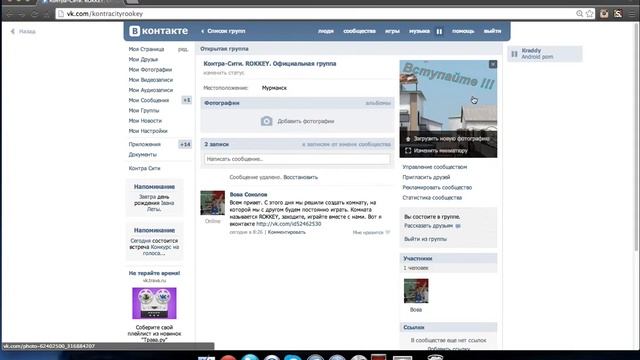Click Комментировать under the post
The width and height of the screenshot is (640, 360).
(287, 232)
